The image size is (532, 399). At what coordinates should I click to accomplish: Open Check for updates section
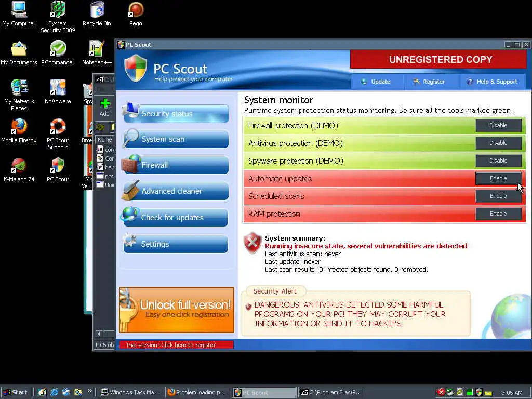(x=176, y=217)
